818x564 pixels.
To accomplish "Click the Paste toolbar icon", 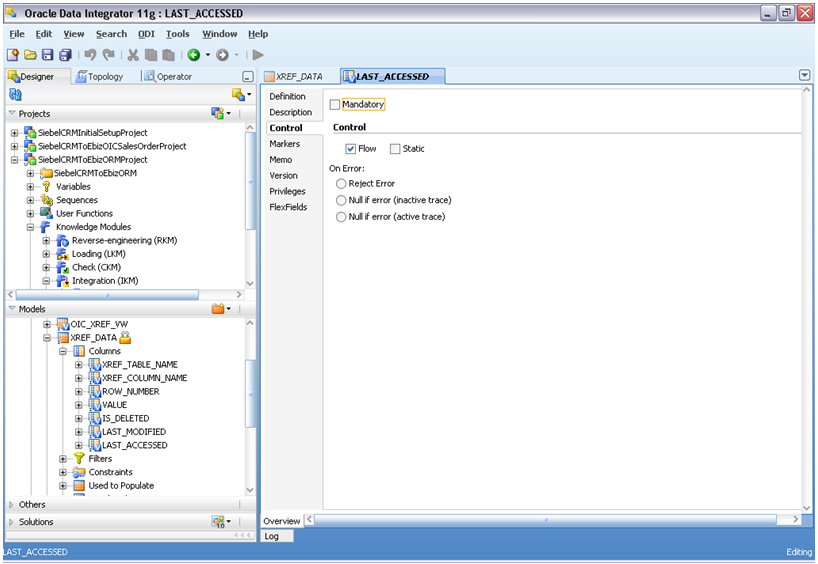I will pos(168,55).
